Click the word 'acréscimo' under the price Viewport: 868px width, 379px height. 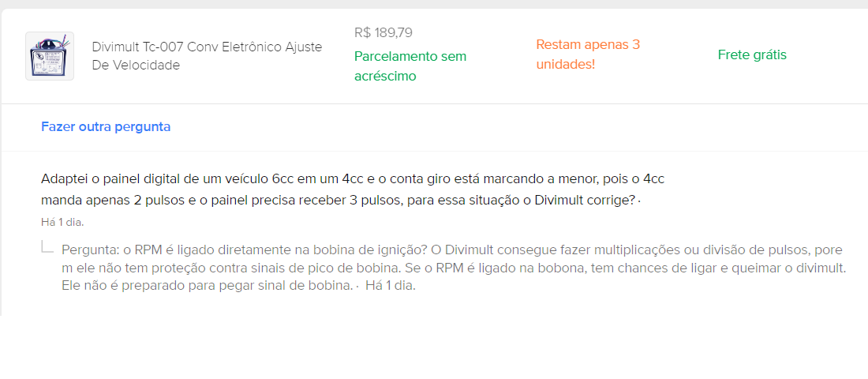tap(385, 77)
